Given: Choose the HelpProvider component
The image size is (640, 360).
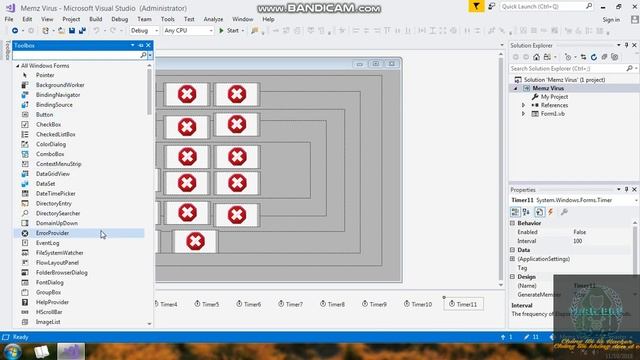Looking at the screenshot, I should [52, 302].
